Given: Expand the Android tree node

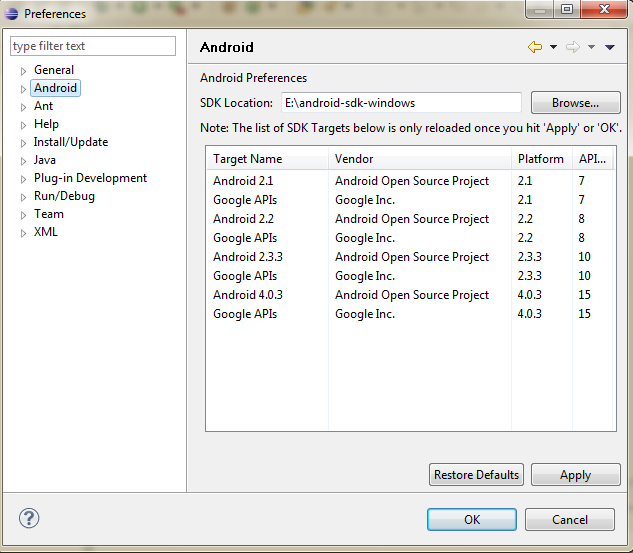Looking at the screenshot, I should coord(23,89).
